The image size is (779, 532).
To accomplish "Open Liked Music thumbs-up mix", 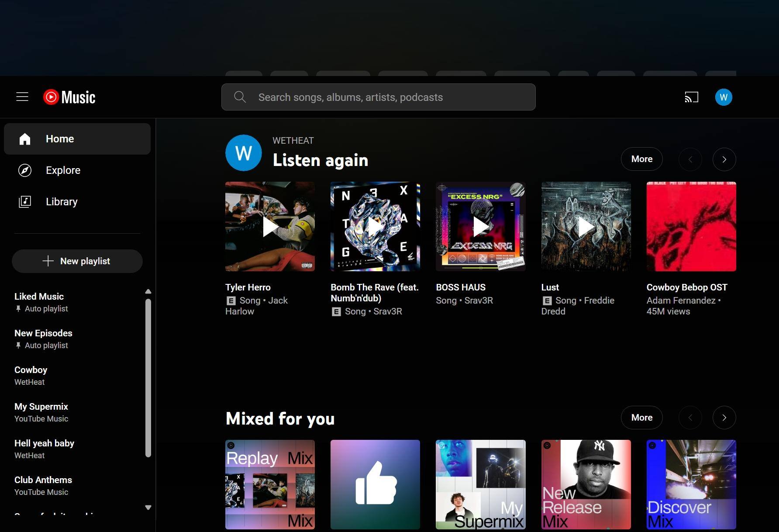I will (375, 484).
